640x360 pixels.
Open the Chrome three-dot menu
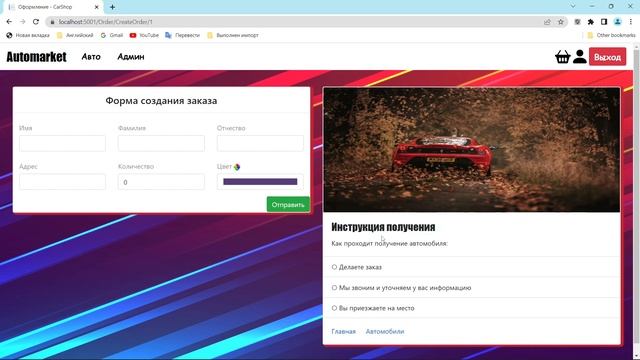(x=631, y=22)
